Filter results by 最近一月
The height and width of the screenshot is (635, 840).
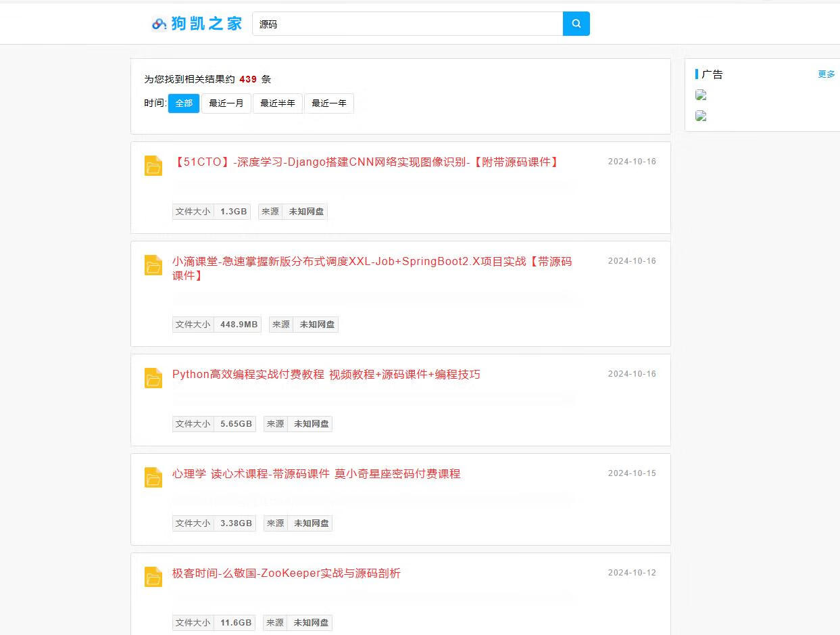226,103
